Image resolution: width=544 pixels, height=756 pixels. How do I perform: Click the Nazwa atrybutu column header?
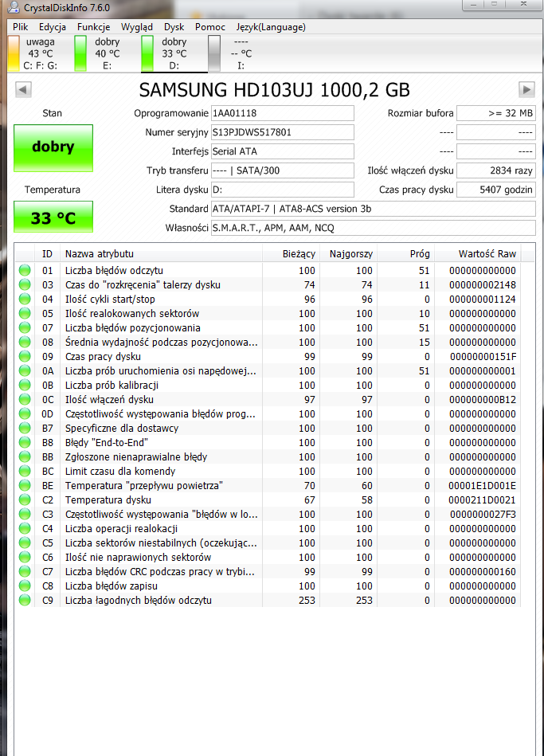point(161,253)
